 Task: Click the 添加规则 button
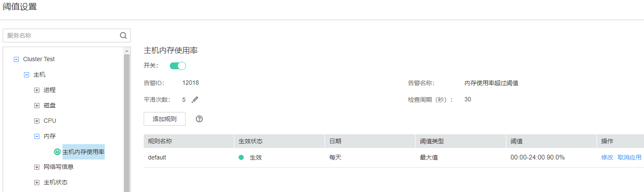click(165, 119)
